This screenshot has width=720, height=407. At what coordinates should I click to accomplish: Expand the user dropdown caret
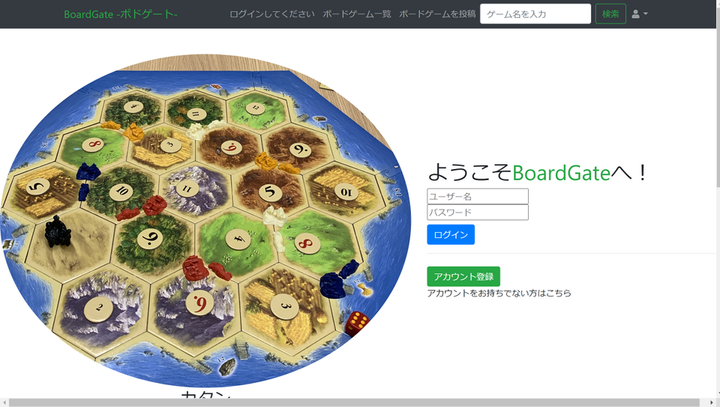point(646,14)
